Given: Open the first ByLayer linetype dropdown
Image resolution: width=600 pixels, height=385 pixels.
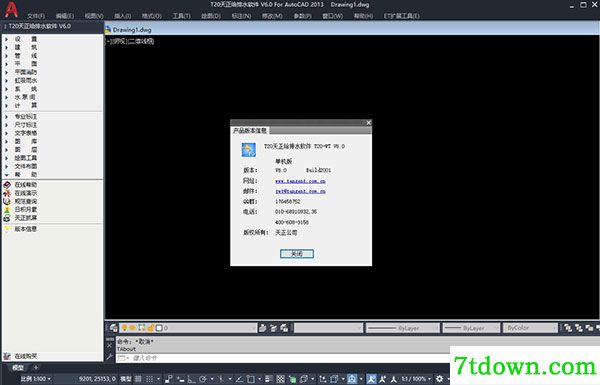Looking at the screenshot, I should (403, 328).
